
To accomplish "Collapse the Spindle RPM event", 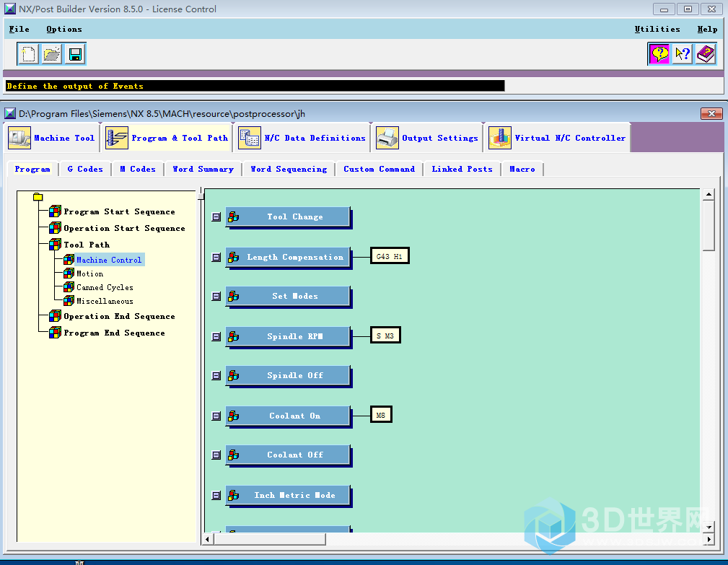I will pyautogui.click(x=216, y=336).
